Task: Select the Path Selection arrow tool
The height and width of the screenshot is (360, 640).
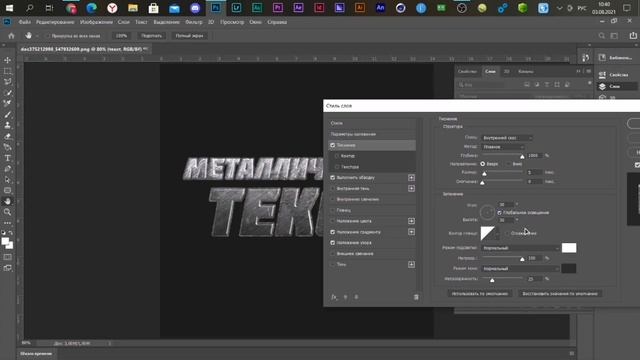Action: (7, 180)
